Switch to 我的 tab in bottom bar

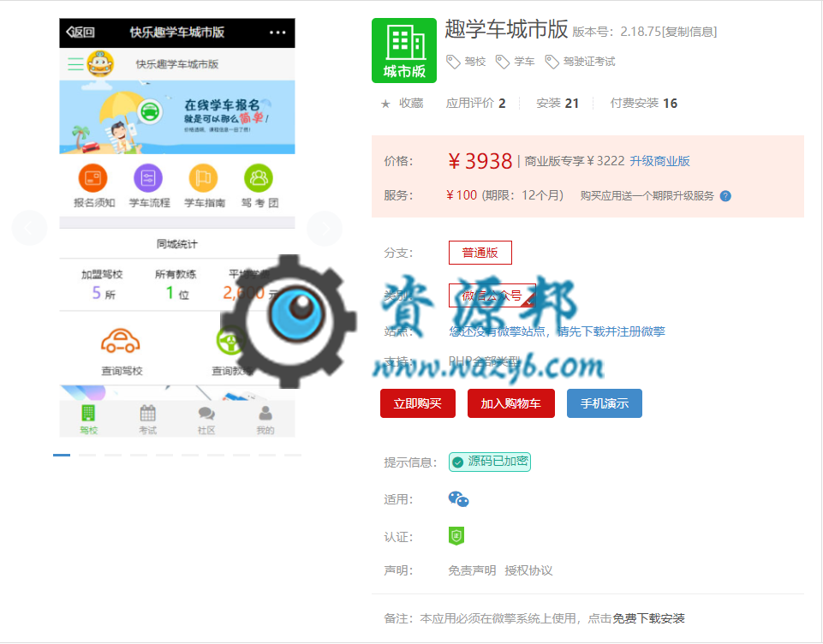pyautogui.click(x=265, y=420)
